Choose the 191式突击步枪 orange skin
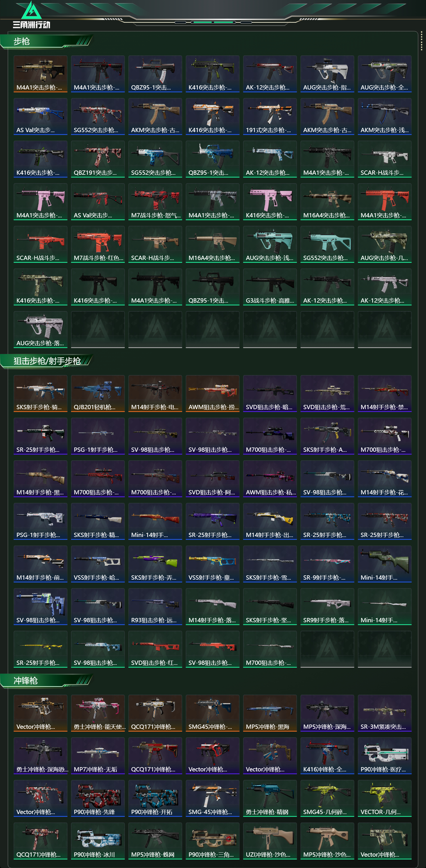This screenshot has width=426, height=868. click(270, 116)
